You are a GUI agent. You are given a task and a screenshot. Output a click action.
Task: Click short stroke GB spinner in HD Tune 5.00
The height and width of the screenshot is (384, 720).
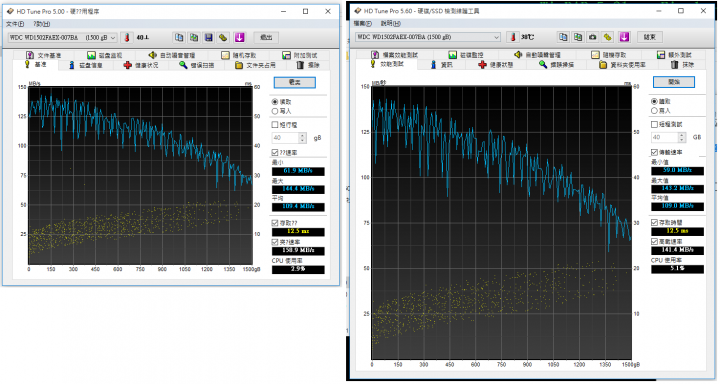302,138
